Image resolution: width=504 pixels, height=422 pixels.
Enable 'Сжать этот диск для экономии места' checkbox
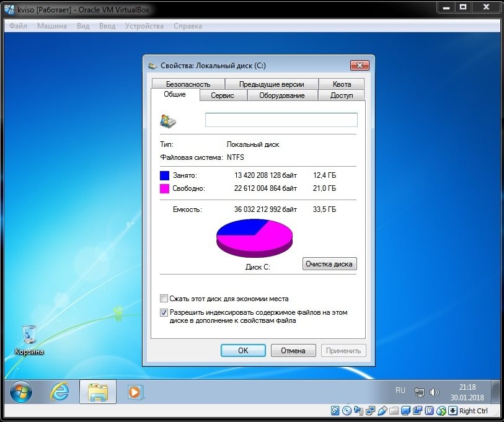point(164,298)
